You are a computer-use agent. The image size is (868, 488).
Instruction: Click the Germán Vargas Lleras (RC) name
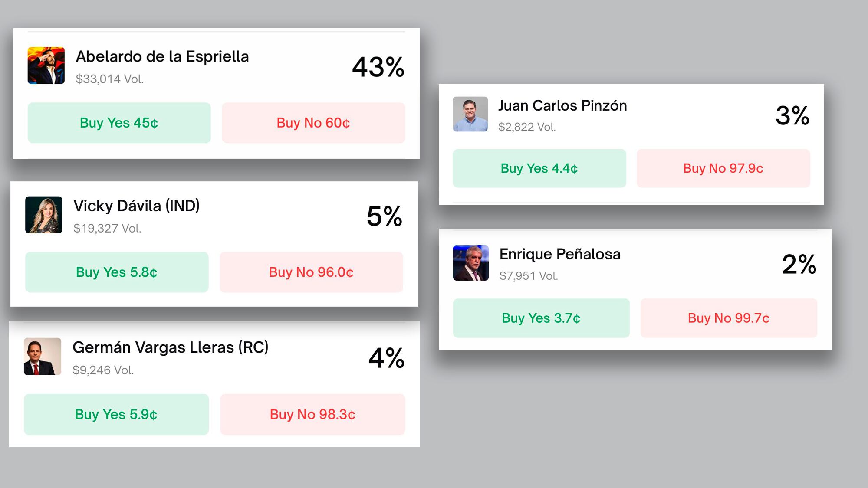click(x=171, y=347)
